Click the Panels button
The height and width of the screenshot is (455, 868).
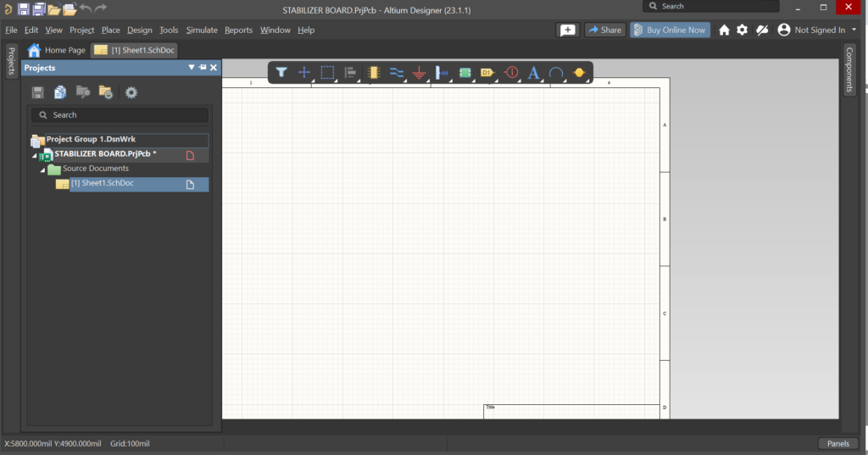837,443
